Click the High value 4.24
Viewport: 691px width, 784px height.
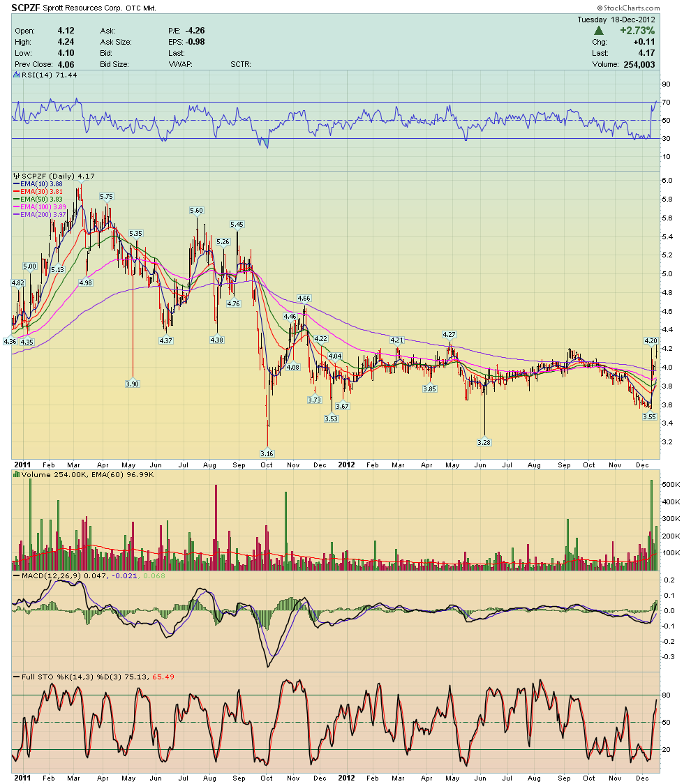pos(66,42)
